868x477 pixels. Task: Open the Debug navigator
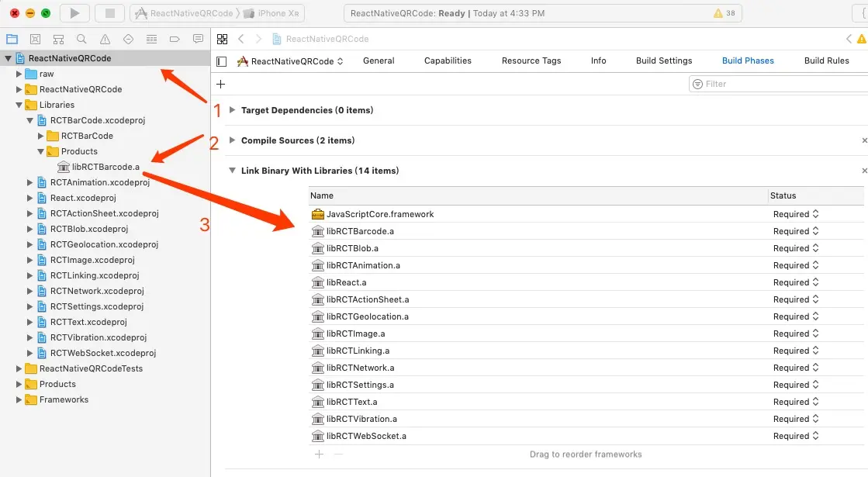(151, 39)
